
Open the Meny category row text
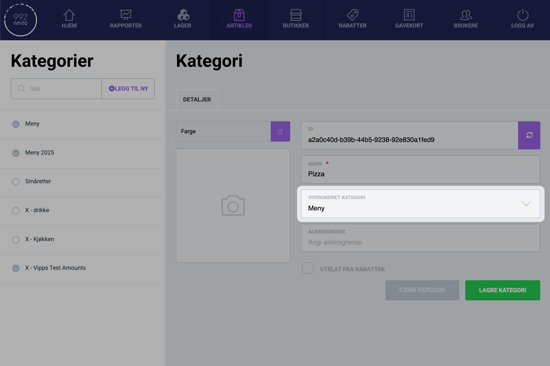[32, 124]
